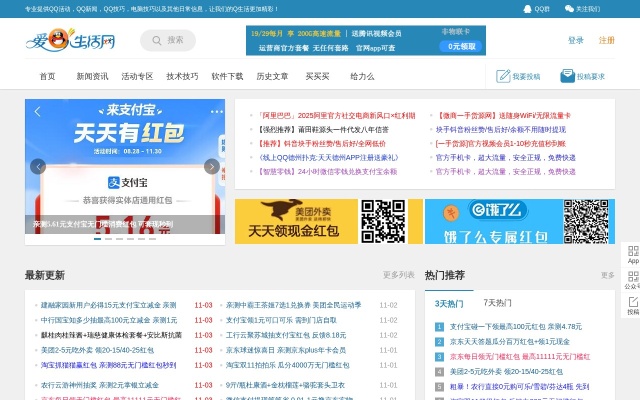The image size is (640, 400).
Task: Open 更多列表 under 最新更新
Action: pos(398,275)
